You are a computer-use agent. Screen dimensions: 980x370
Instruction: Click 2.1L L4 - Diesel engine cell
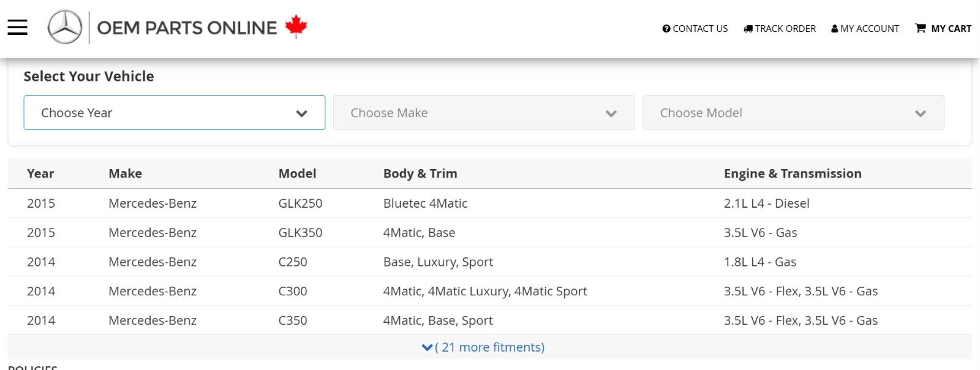coord(766,203)
